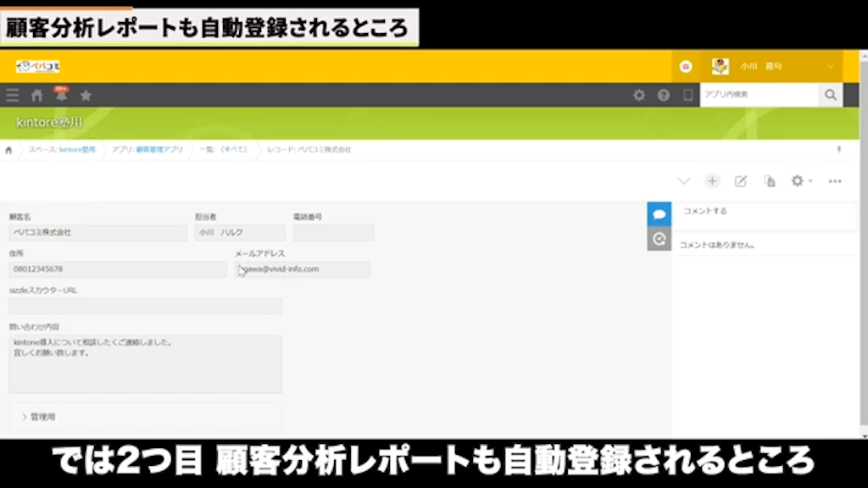The image size is (868, 488).
Task: Open the edit record pencil icon
Action: pyautogui.click(x=740, y=180)
